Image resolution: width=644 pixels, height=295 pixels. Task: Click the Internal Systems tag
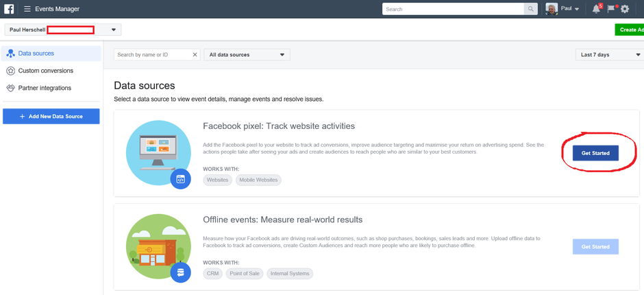pyautogui.click(x=290, y=274)
